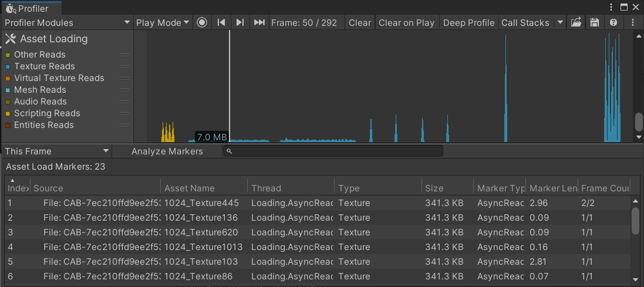644x287 pixels.
Task: Toggle Call Stacks recording
Action: (525, 23)
